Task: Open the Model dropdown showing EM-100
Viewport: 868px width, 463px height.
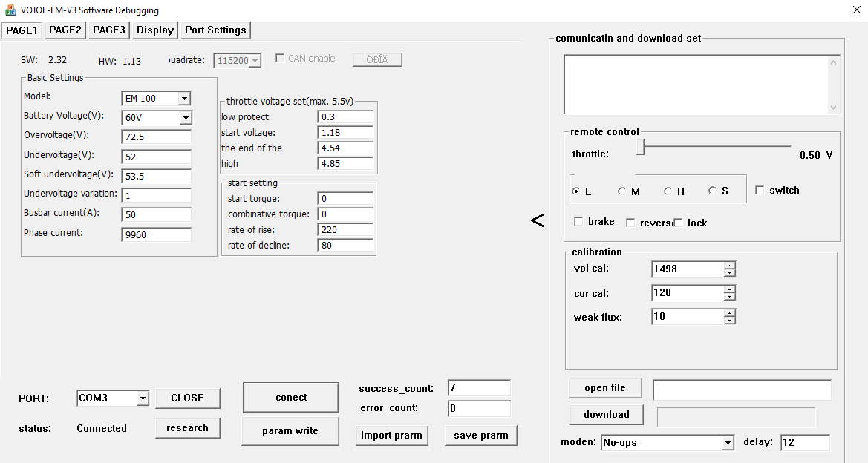Action: [184, 99]
